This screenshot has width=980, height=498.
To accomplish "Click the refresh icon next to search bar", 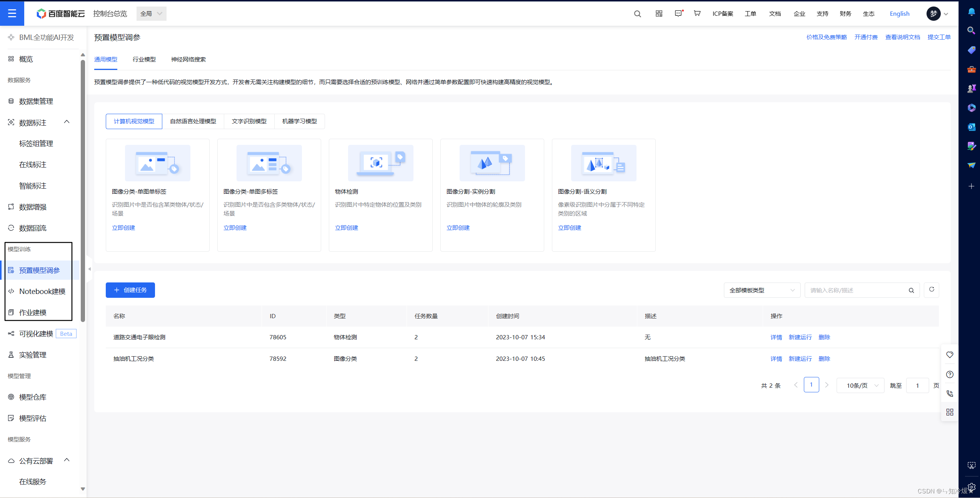I will pos(932,290).
